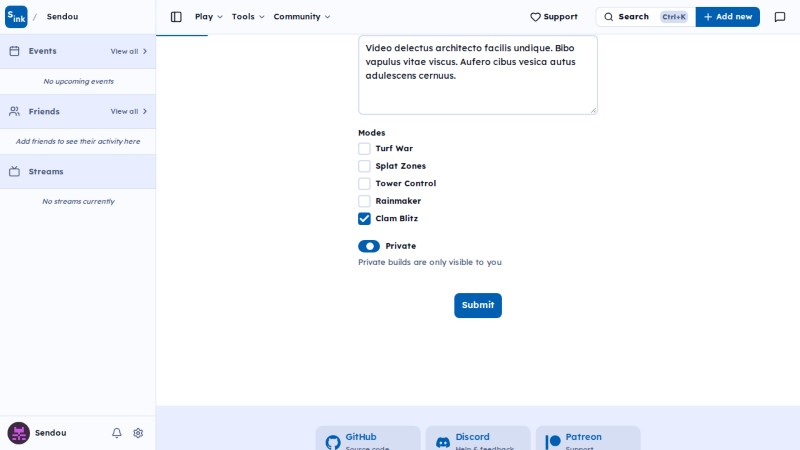Click the 'No streams currently' text
The width and height of the screenshot is (800, 450).
[x=78, y=202]
